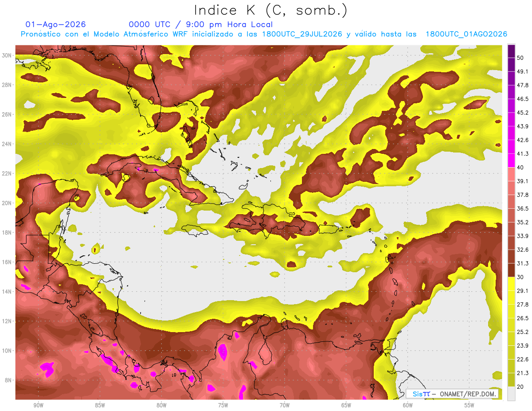Select the dark purple swatch atop the color bar

tap(511, 50)
